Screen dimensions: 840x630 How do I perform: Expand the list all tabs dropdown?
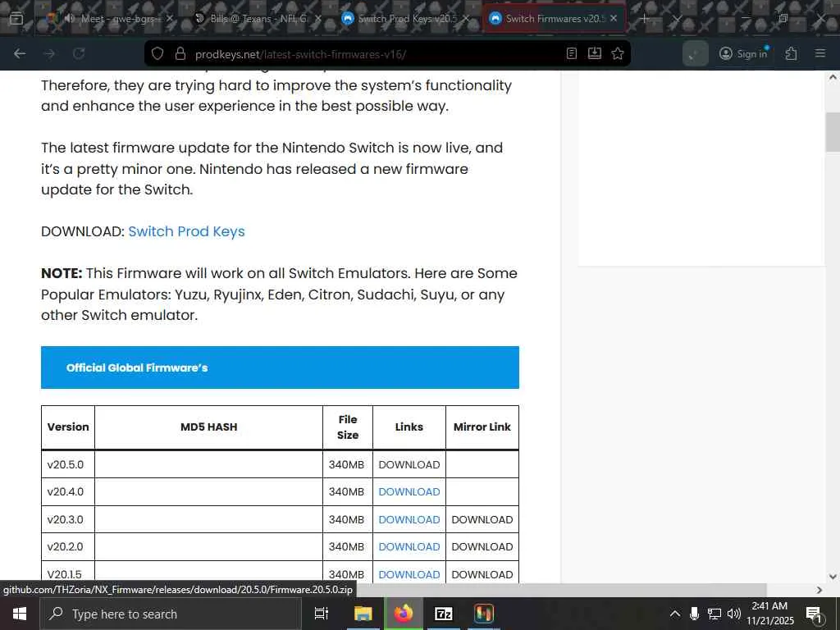[677, 19]
